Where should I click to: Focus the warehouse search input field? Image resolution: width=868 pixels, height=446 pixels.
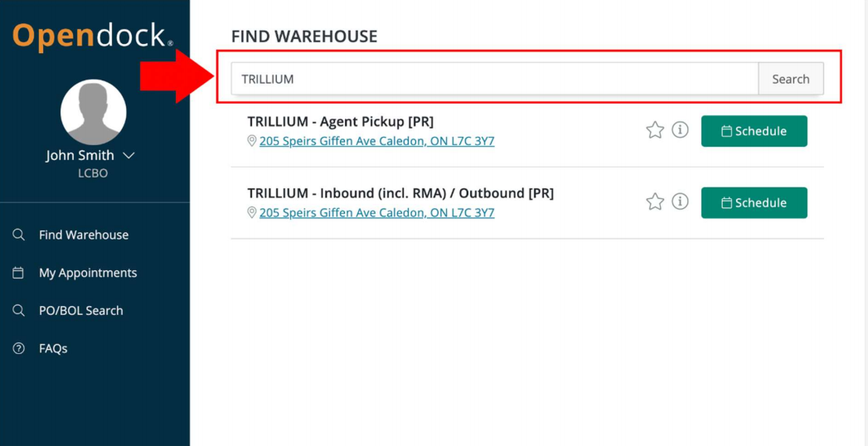(494, 79)
